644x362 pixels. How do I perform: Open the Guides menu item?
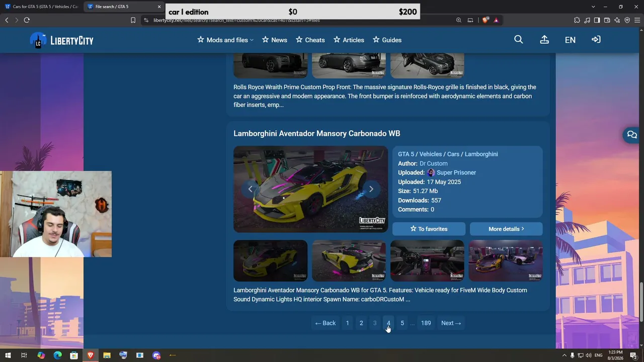coord(387,40)
